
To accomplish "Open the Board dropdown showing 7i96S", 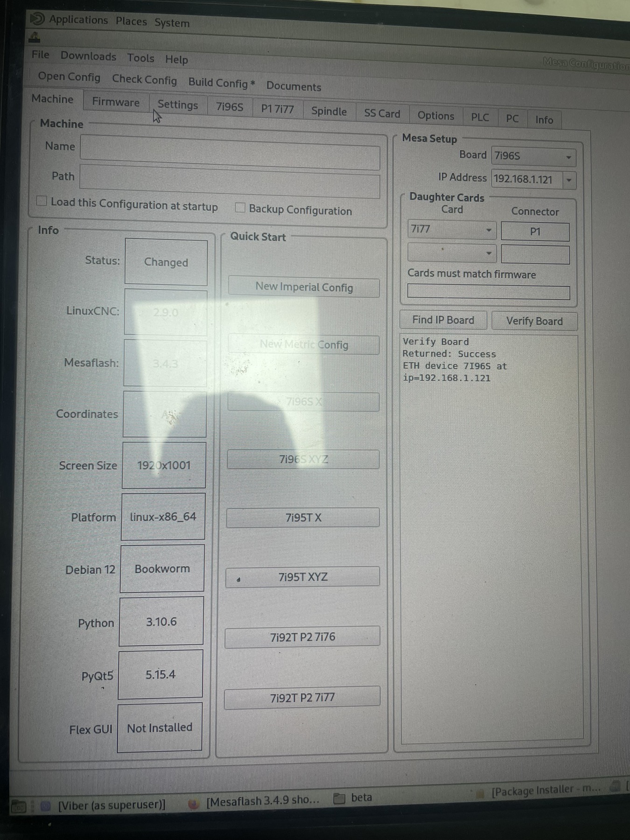I will pos(533,156).
